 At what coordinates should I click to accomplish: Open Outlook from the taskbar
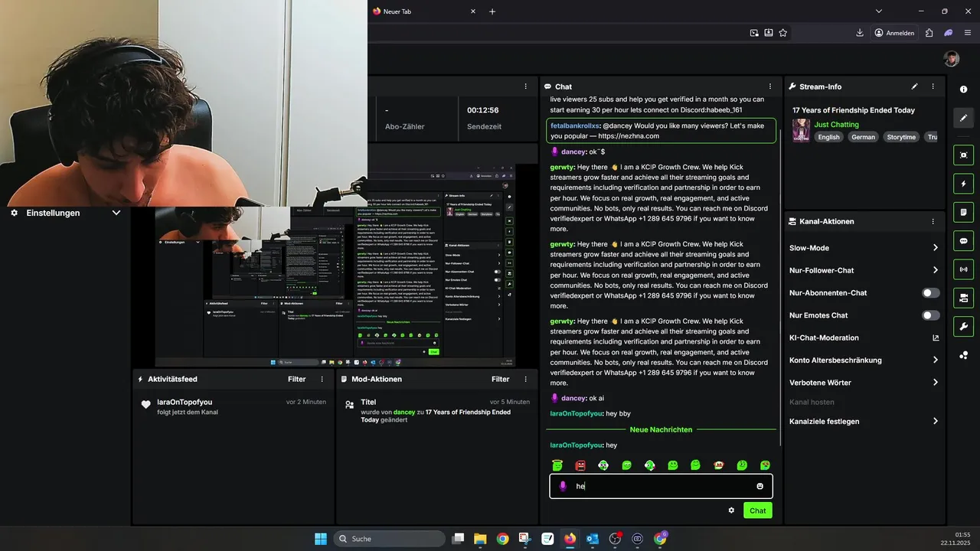[x=593, y=539]
